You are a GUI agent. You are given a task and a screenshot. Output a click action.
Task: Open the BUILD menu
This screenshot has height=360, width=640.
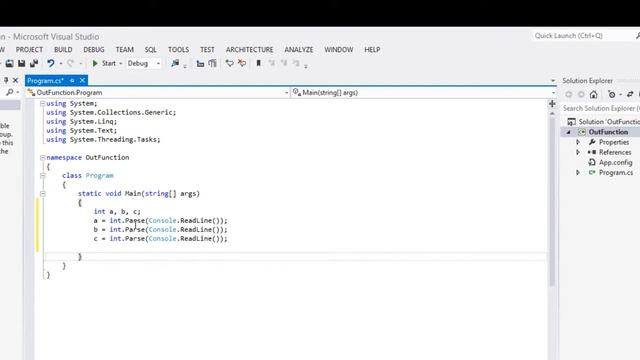tap(63, 50)
